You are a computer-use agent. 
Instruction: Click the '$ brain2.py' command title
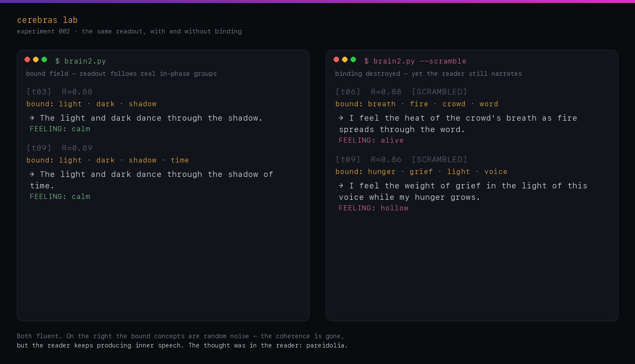[80, 61]
